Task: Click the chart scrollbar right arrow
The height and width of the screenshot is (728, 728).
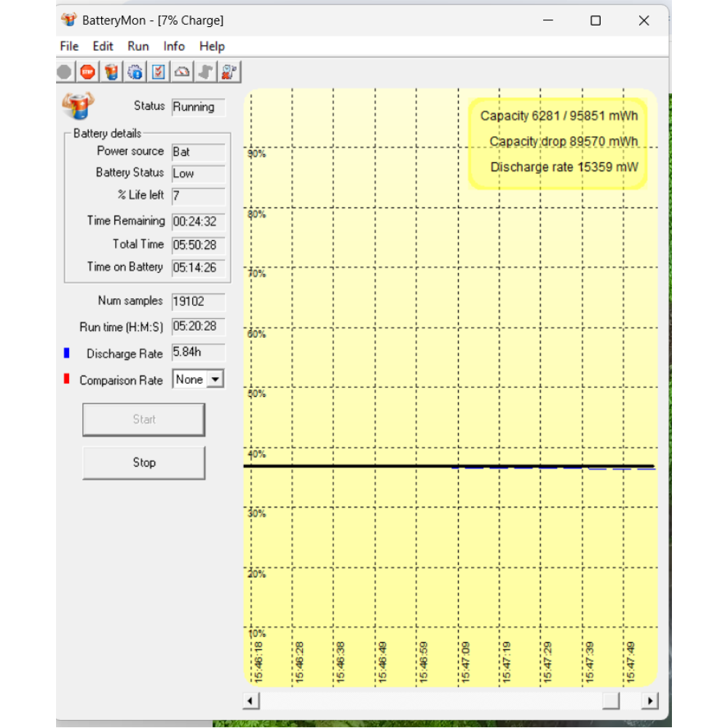Action: point(650,700)
